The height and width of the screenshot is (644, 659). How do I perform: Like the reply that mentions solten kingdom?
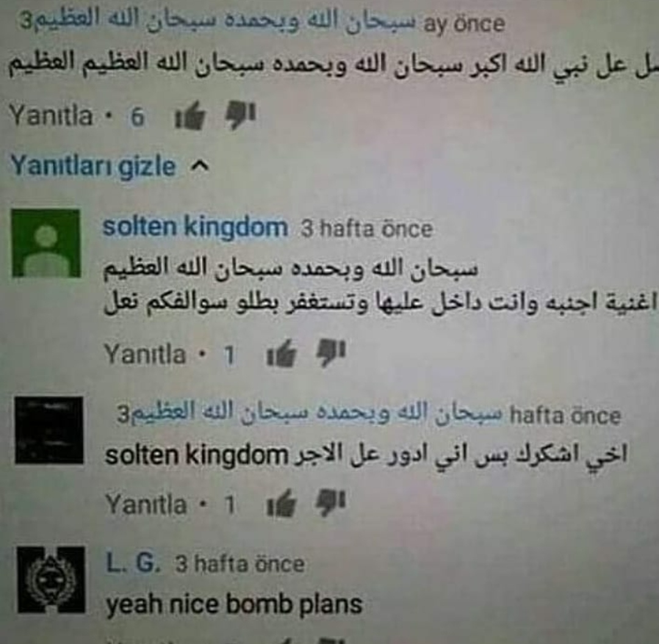[x=281, y=503]
